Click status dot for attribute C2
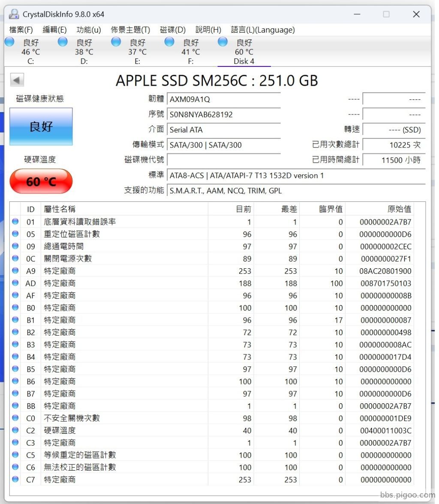439x504 pixels. (15, 430)
